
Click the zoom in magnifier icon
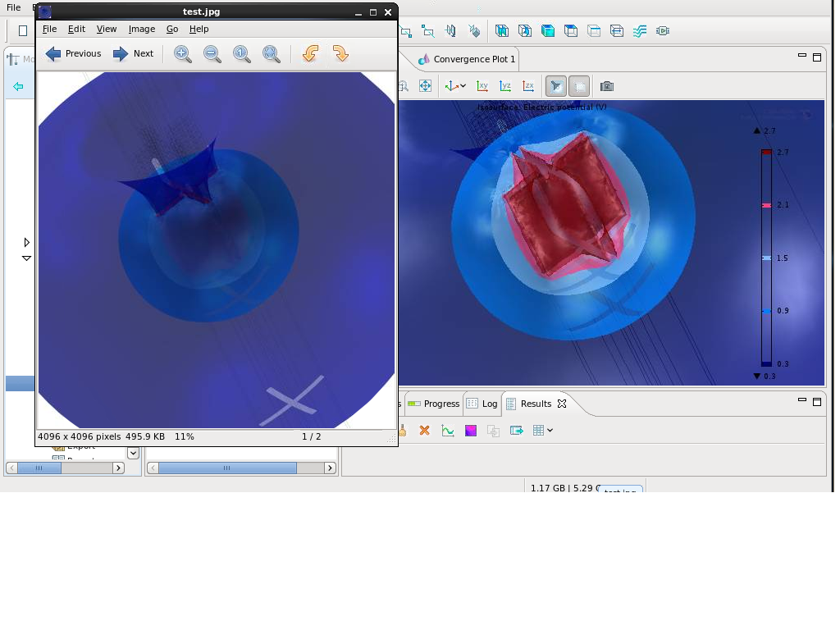(x=183, y=54)
